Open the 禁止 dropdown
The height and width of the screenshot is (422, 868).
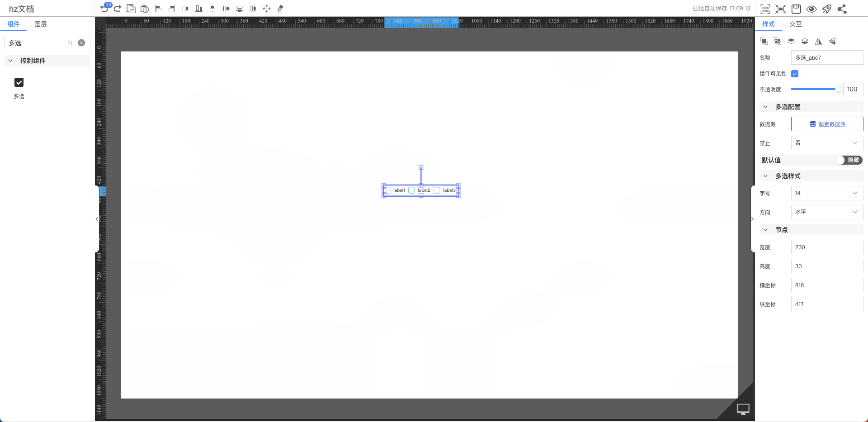point(827,143)
